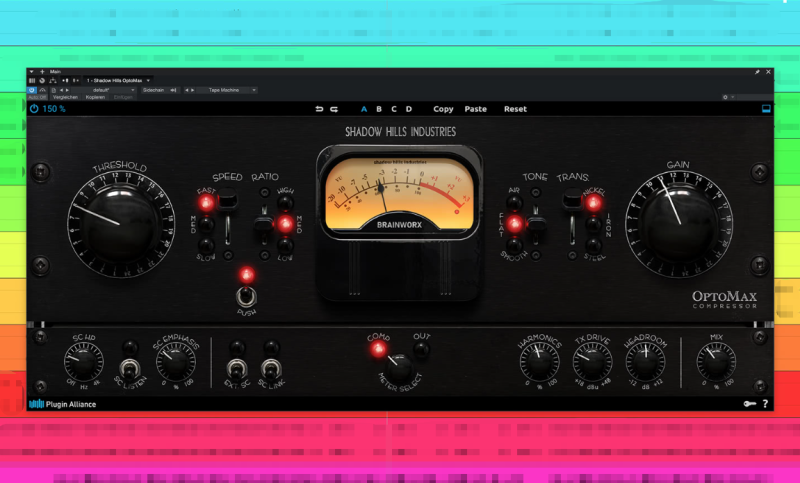
Task: Select HIGH ratio LED
Action: pos(285,202)
